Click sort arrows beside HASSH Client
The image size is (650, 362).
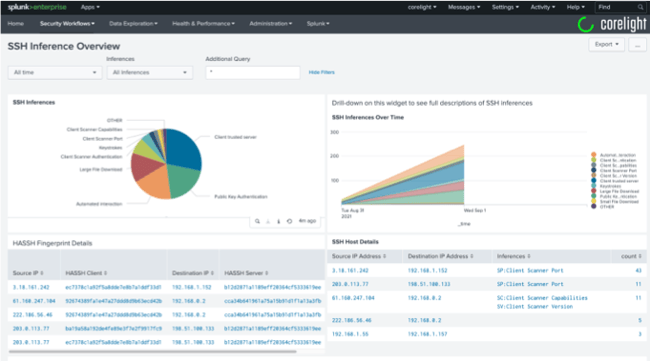[105, 273]
